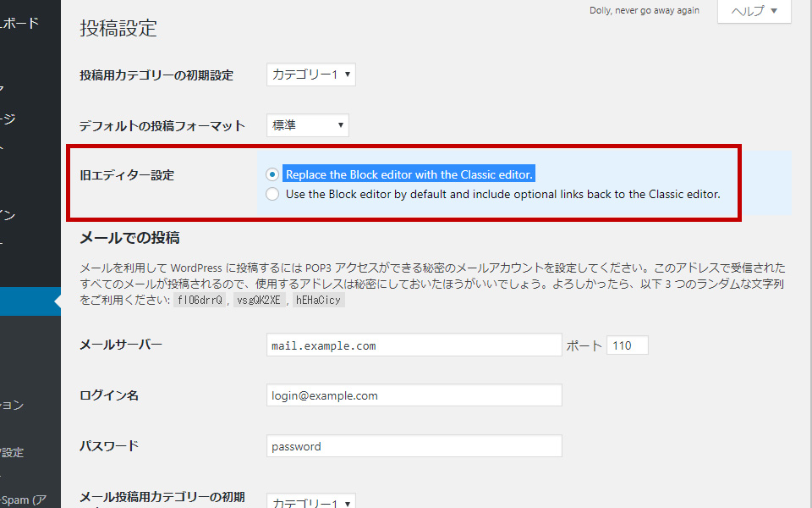The width and height of the screenshot is (812, 508).
Task: Open the メール投稿用カテゴリー dropdown at the bottom
Action: 310,502
